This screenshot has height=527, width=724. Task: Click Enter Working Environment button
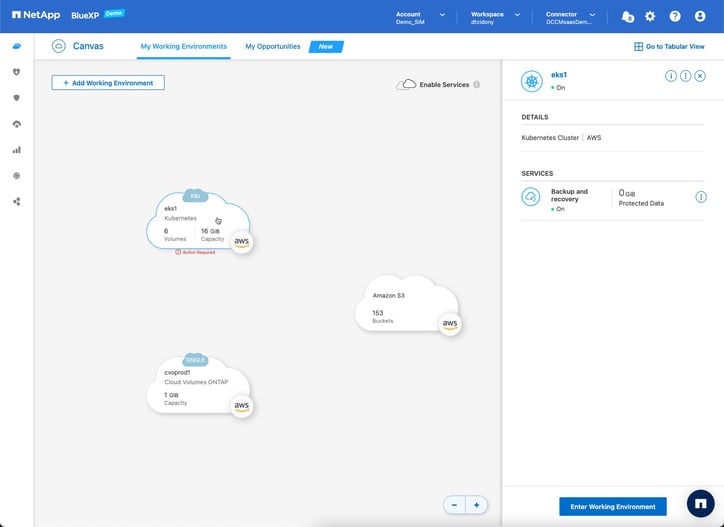(612, 506)
